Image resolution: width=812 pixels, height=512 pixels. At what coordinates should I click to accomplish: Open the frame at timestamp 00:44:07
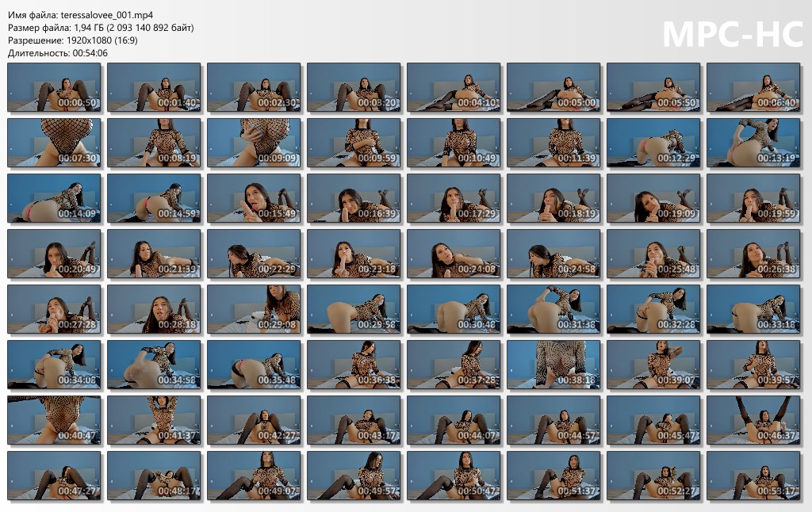click(454, 420)
